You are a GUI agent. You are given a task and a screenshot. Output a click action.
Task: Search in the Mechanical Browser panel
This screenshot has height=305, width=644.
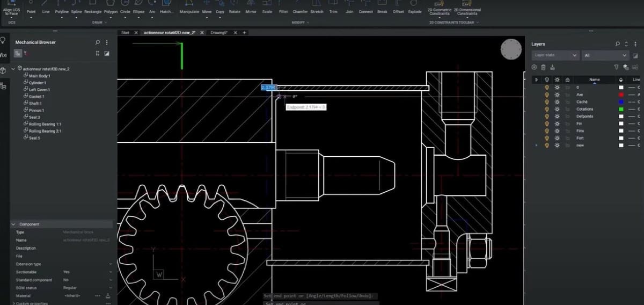pos(98,42)
